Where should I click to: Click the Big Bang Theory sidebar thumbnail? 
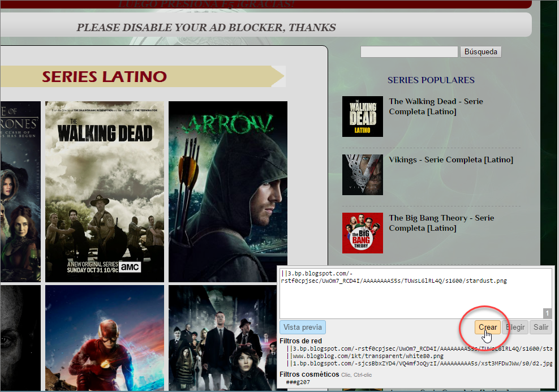tap(363, 233)
